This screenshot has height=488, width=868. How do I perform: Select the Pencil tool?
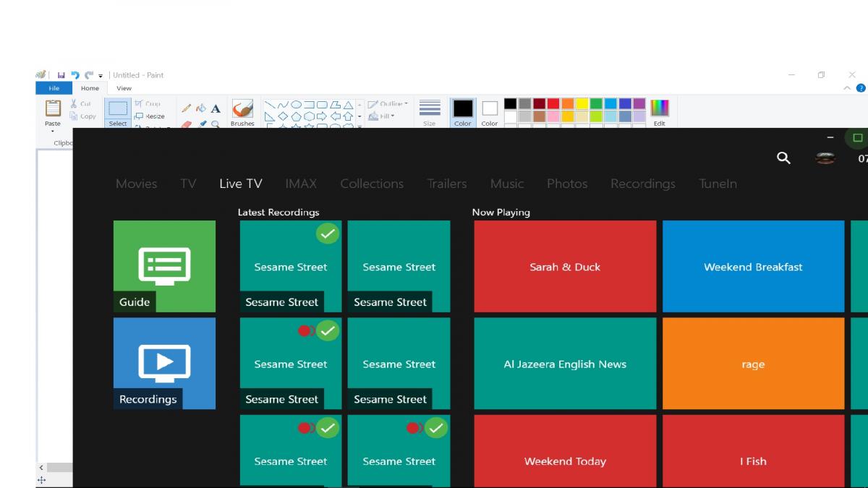187,108
